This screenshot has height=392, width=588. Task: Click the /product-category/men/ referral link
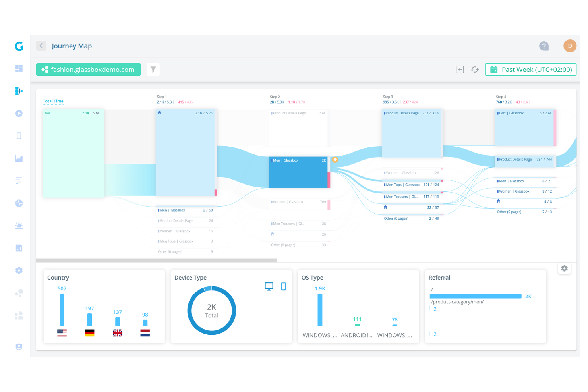(457, 302)
